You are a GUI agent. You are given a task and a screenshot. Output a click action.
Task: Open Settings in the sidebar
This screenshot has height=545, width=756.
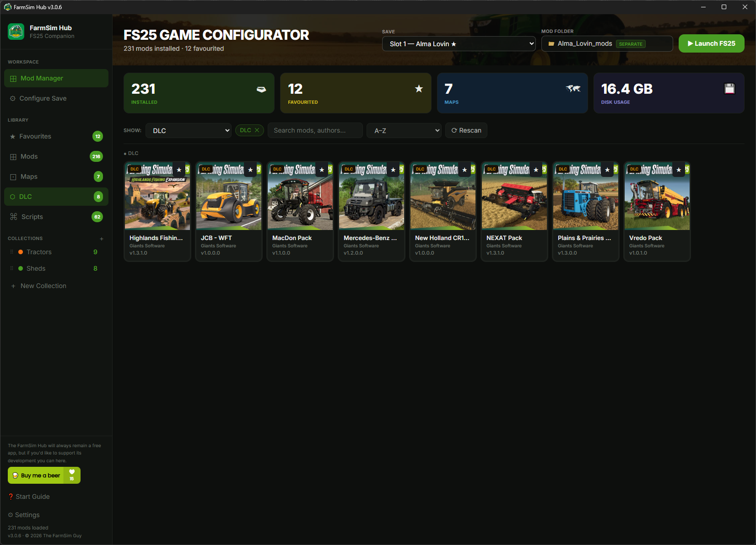[x=24, y=515]
